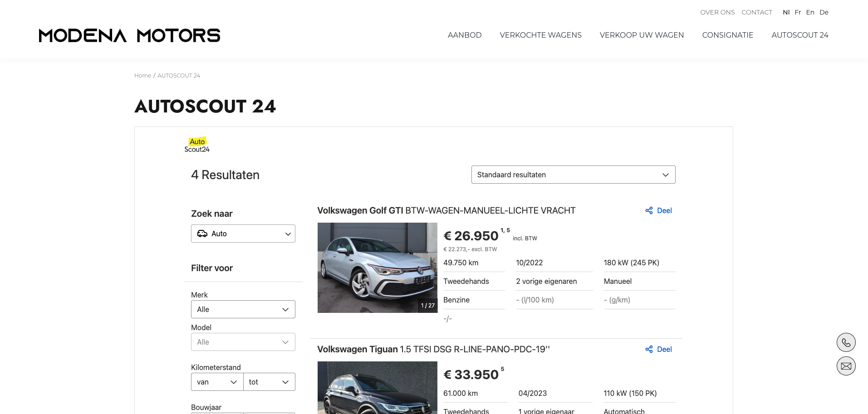Click the OVER ONS link
Image resolution: width=868 pixels, height=414 pixels.
point(717,12)
